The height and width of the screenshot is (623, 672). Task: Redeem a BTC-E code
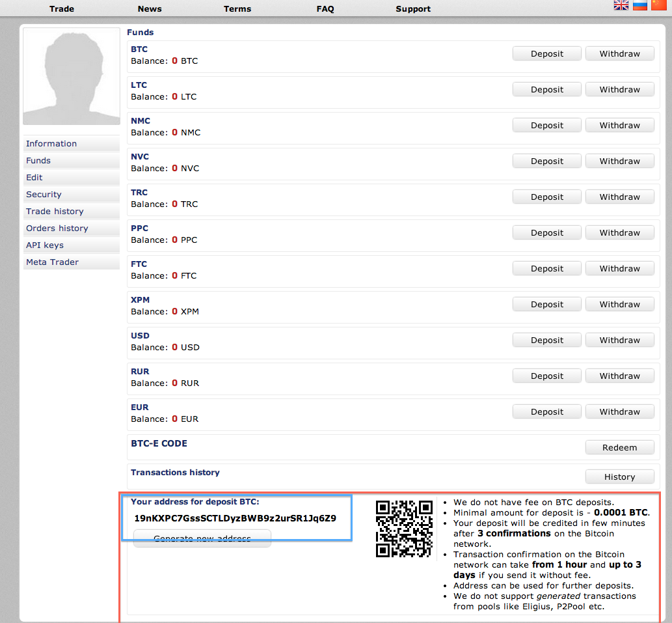pos(619,448)
